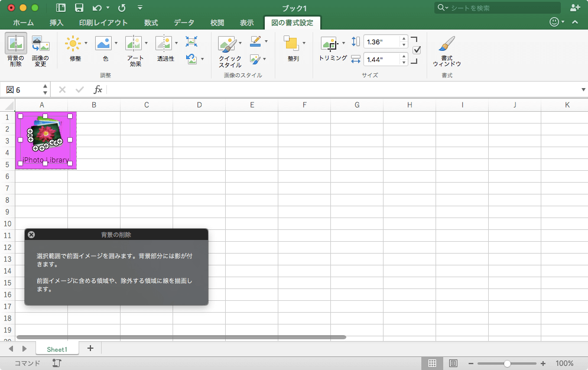The width and height of the screenshot is (588, 370).
Task: Decrease the width value stepper down
Action: click(404, 63)
